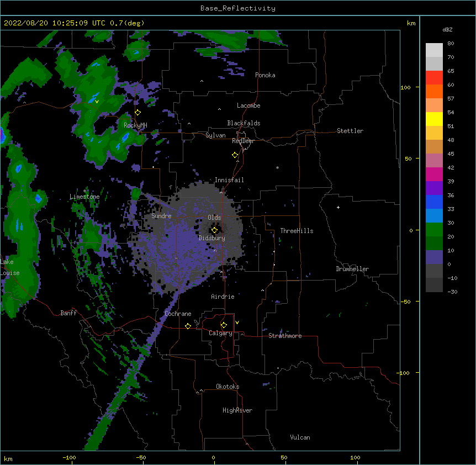Click the Lacombe city label
This screenshot has width=476, height=465.
tap(248, 105)
